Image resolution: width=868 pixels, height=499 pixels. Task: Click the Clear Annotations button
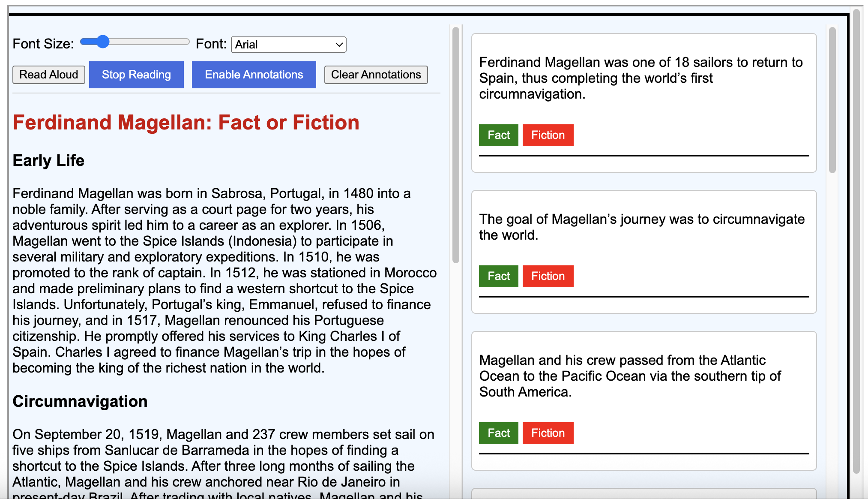376,75
